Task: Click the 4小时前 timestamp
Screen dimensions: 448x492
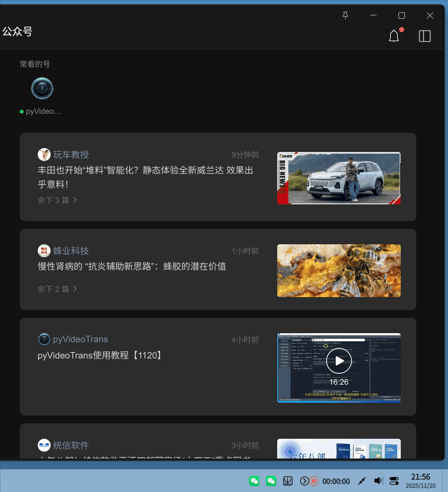Action: click(x=245, y=340)
